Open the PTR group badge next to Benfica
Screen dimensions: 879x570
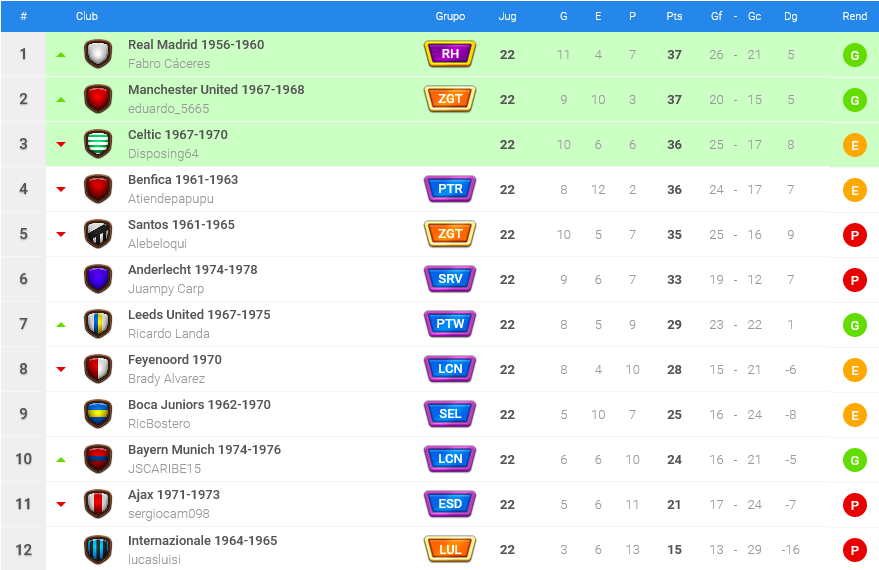[x=450, y=189]
